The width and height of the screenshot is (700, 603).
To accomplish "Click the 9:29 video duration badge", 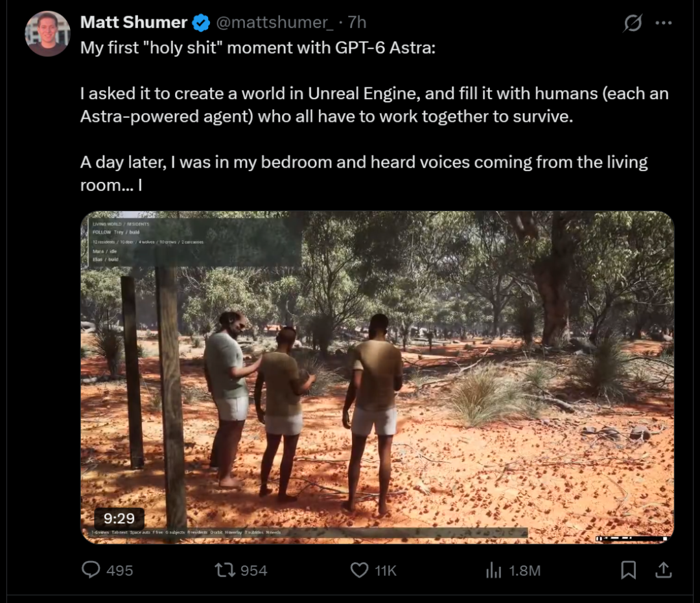I will 119,518.
